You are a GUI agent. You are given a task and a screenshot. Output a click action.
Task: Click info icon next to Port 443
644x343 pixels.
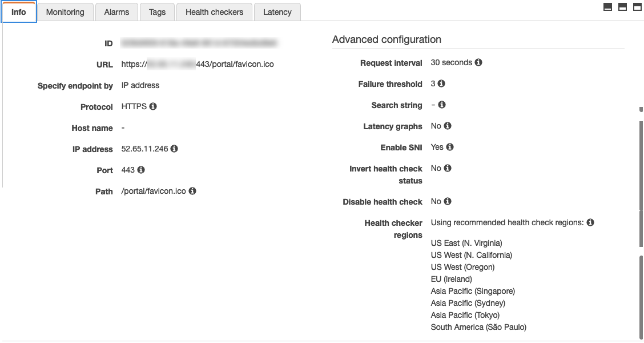coord(141,170)
